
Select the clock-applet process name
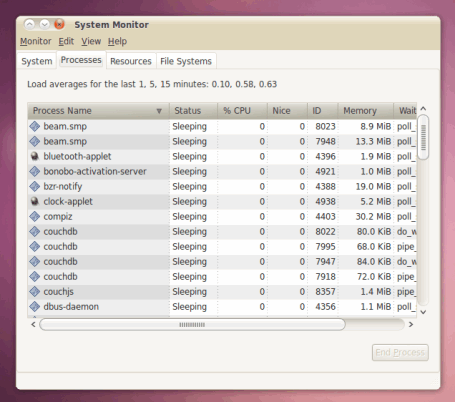68,201
